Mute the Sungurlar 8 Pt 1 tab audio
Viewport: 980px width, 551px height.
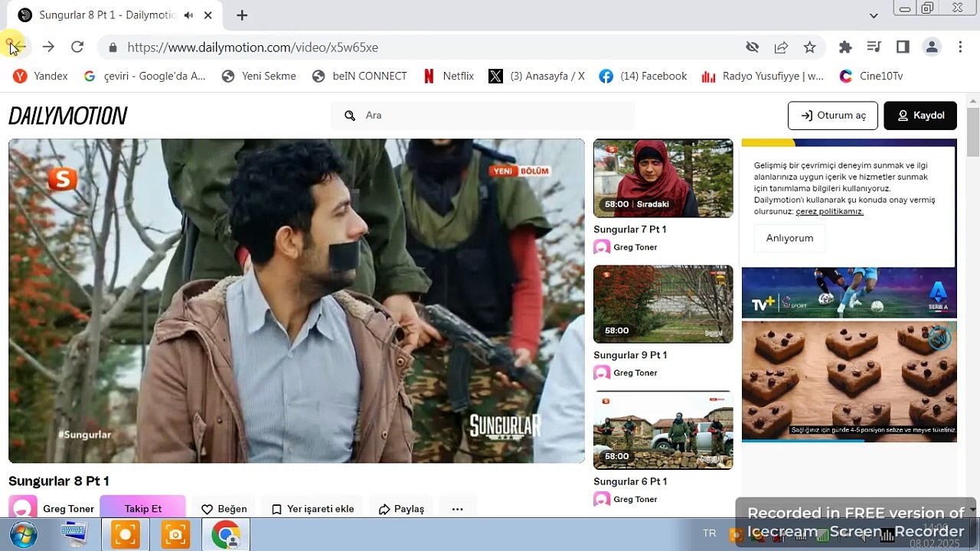click(x=188, y=15)
